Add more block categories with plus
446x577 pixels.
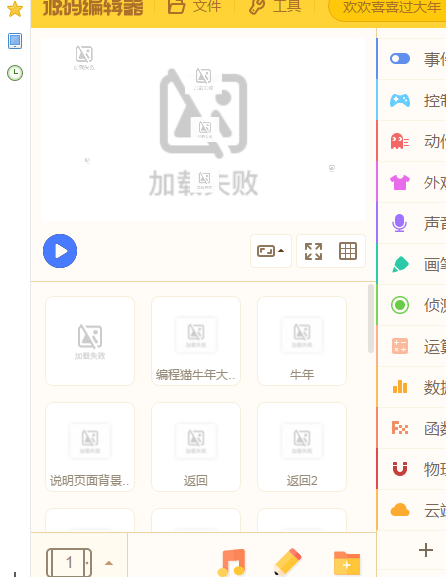[x=426, y=550]
